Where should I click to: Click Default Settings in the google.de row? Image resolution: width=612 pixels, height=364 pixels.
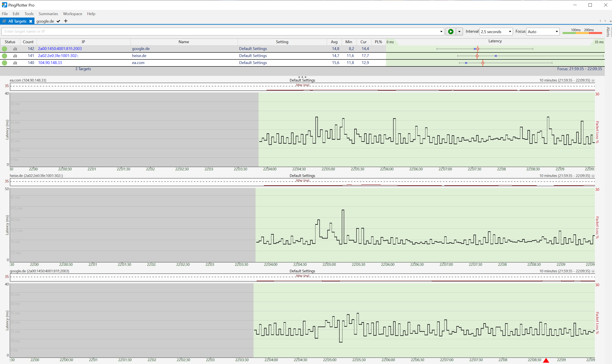pos(253,48)
